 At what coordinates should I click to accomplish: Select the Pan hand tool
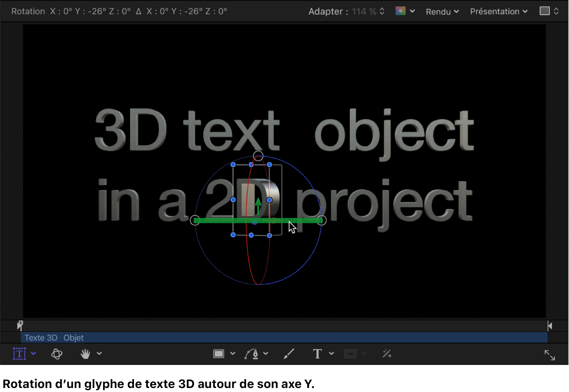click(x=85, y=354)
